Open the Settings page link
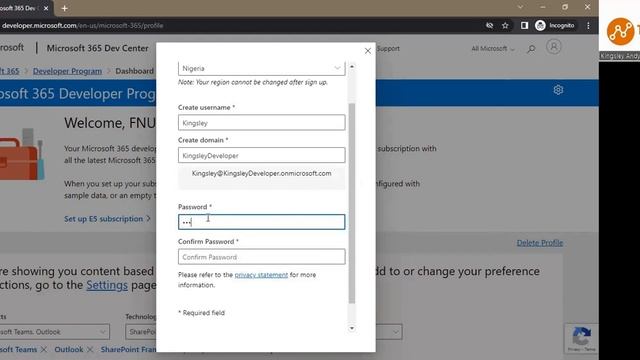This screenshot has height=360, width=640. [x=107, y=285]
